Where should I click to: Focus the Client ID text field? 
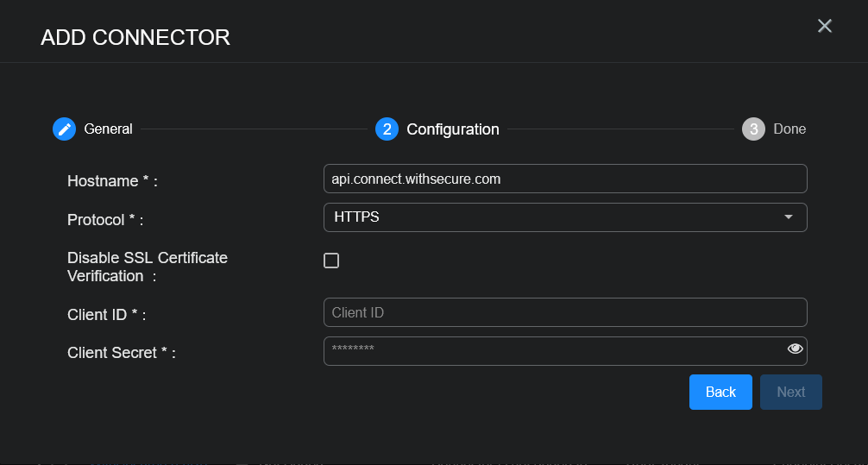[x=564, y=312]
